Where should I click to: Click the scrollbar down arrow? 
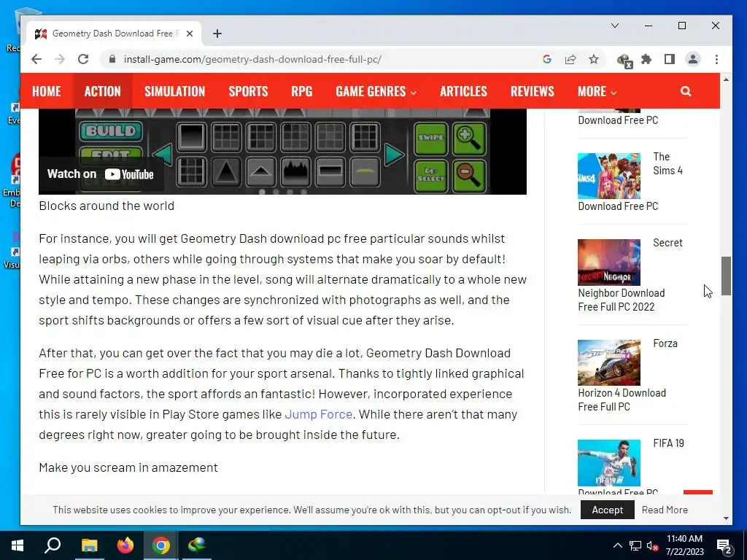click(x=726, y=518)
